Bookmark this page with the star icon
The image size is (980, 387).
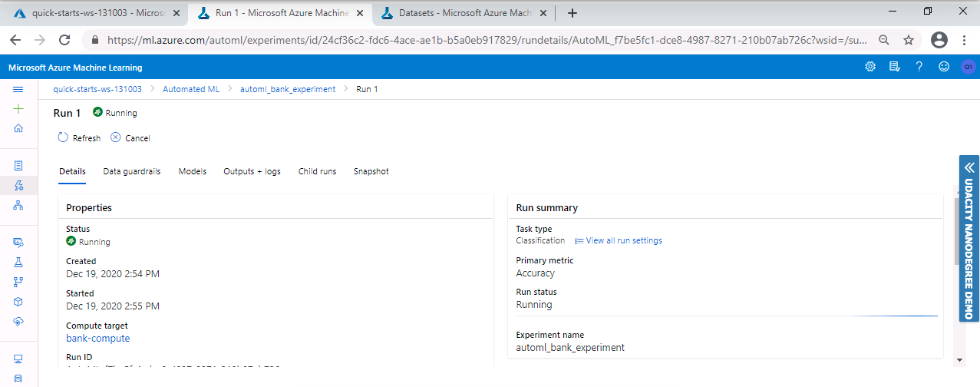(x=909, y=40)
